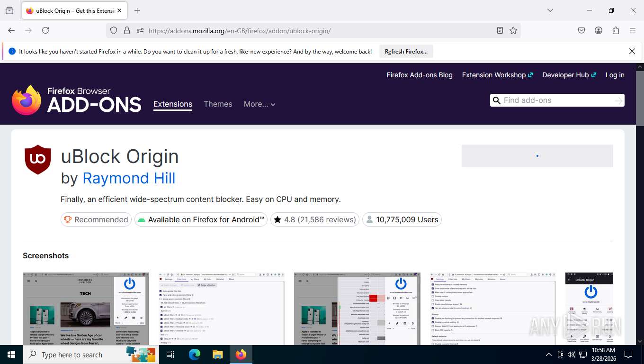Open the notification center icon
This screenshot has width=644, height=364.
628,355
